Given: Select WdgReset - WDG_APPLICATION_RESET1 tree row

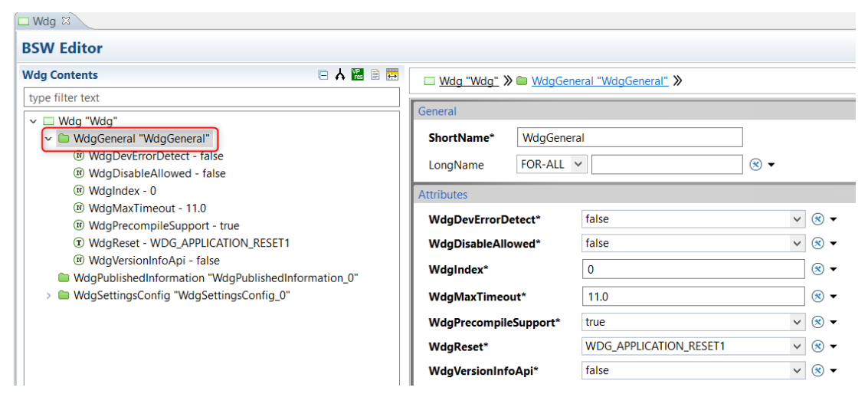Looking at the screenshot, I should coord(188,243).
